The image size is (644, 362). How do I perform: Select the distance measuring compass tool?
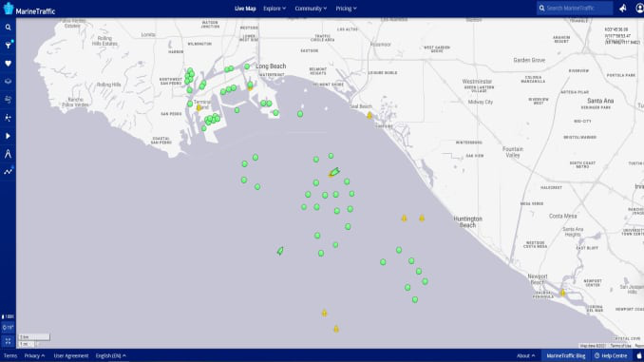pyautogui.click(x=8, y=154)
